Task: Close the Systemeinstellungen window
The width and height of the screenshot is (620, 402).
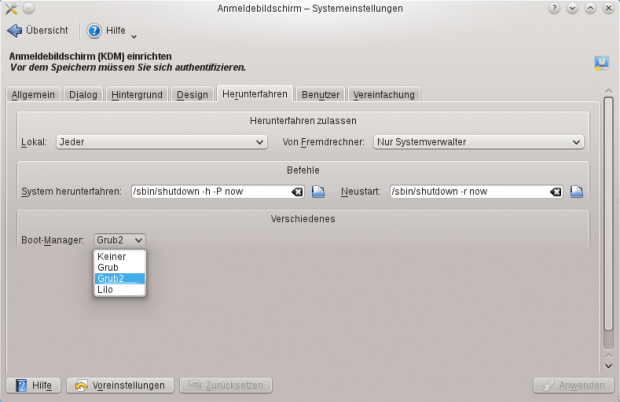Action: (x=609, y=8)
